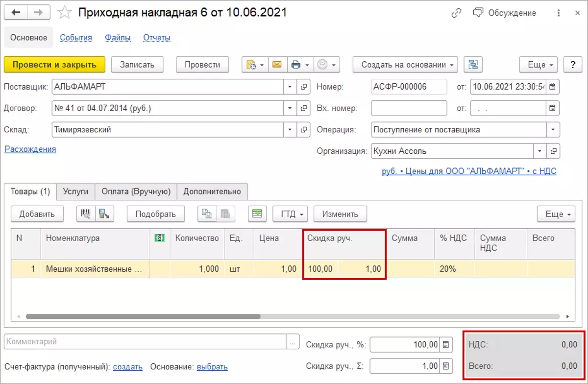
Task: Go back with the left arrow button
Action: pyautogui.click(x=16, y=13)
